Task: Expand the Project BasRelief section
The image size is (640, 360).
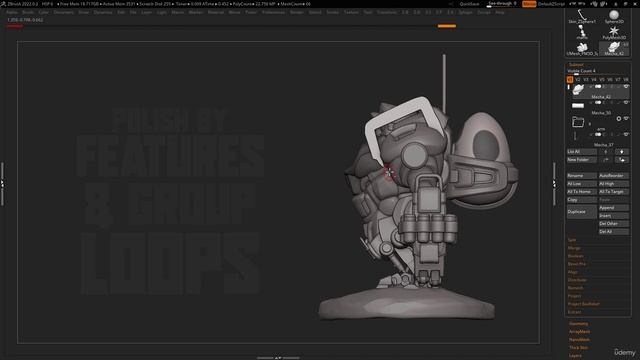Action: pos(584,304)
